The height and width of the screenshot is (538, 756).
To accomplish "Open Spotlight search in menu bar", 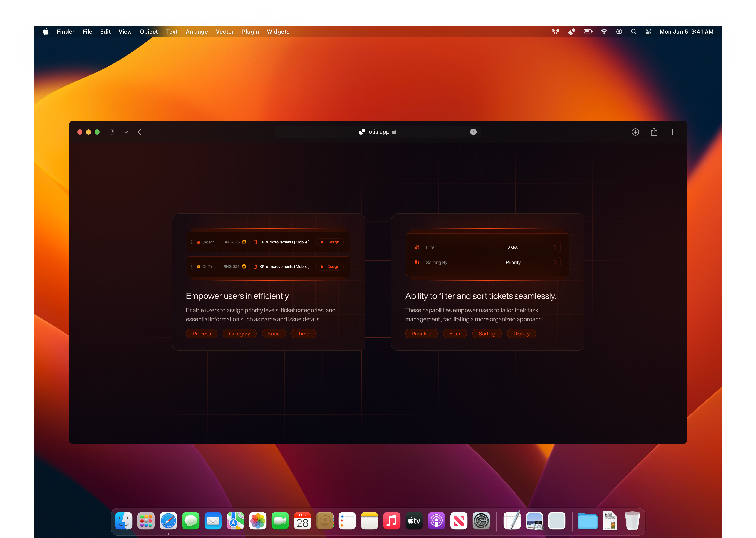I will pyautogui.click(x=634, y=31).
